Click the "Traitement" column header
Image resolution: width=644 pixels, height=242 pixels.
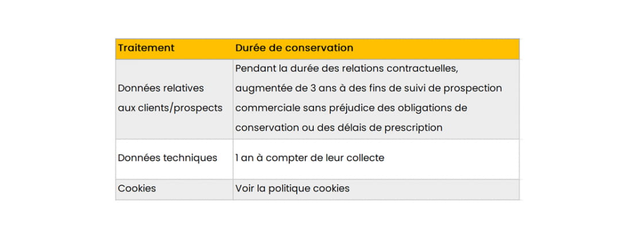(x=146, y=48)
